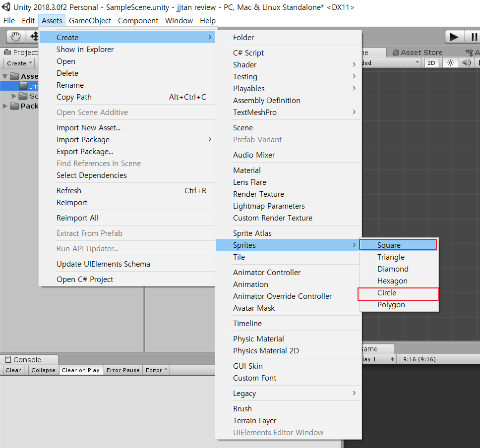Click the Project tab folder icon
Image resolution: width=480 pixels, height=448 pixels.
[7, 53]
